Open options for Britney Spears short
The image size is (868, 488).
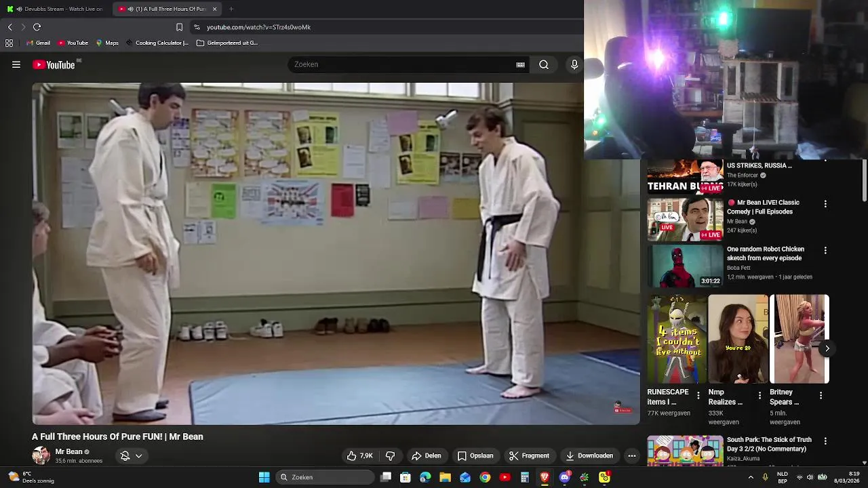click(821, 395)
